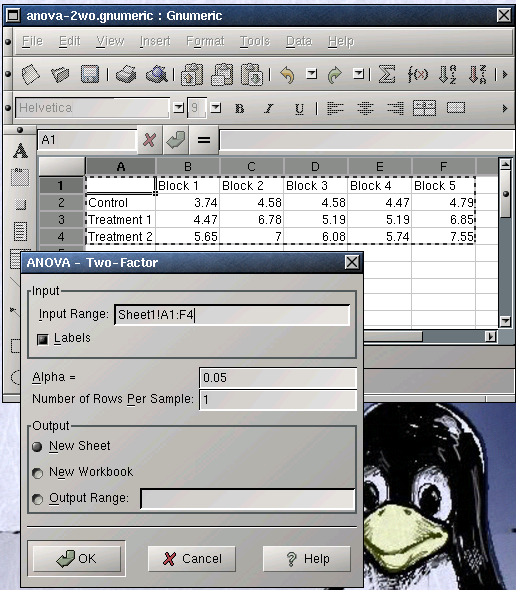516x590 pixels.
Task: Expand the Helvetica font name dropdown
Action: coord(178,108)
